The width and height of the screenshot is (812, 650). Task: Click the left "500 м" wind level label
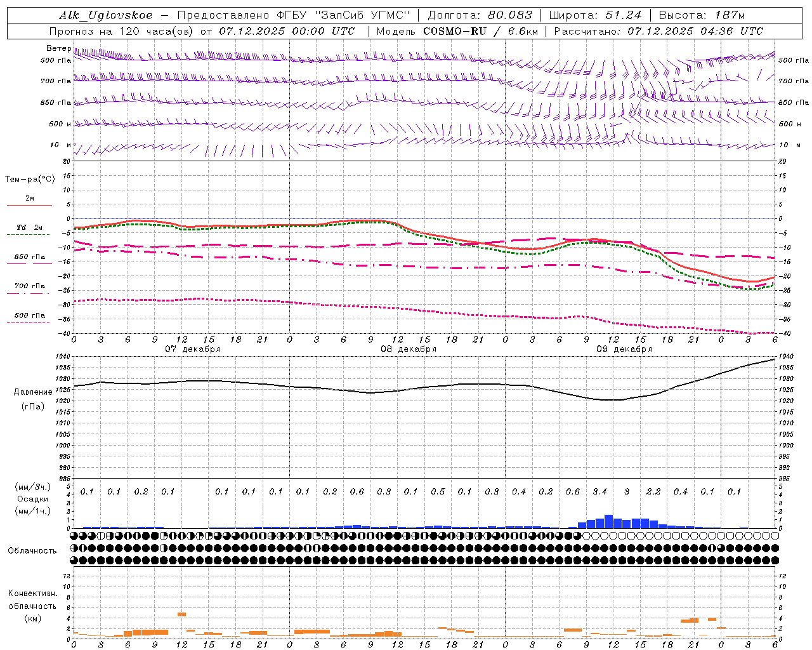60,124
